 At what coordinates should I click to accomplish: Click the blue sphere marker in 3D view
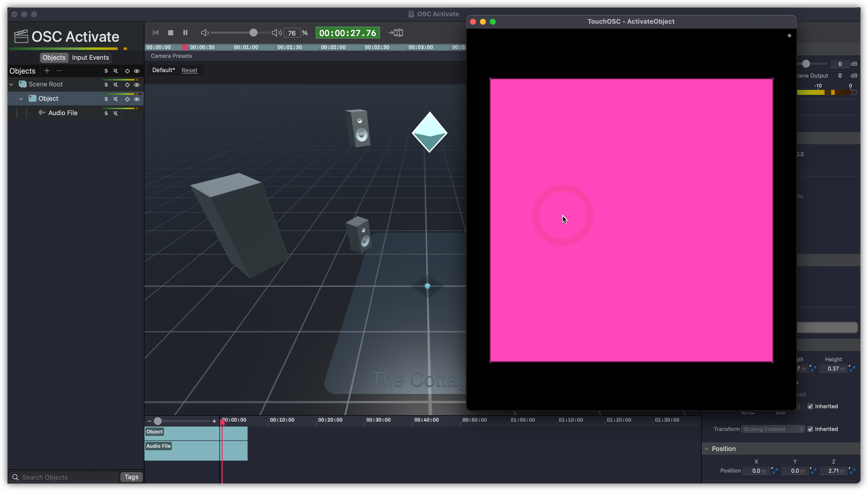click(x=427, y=286)
